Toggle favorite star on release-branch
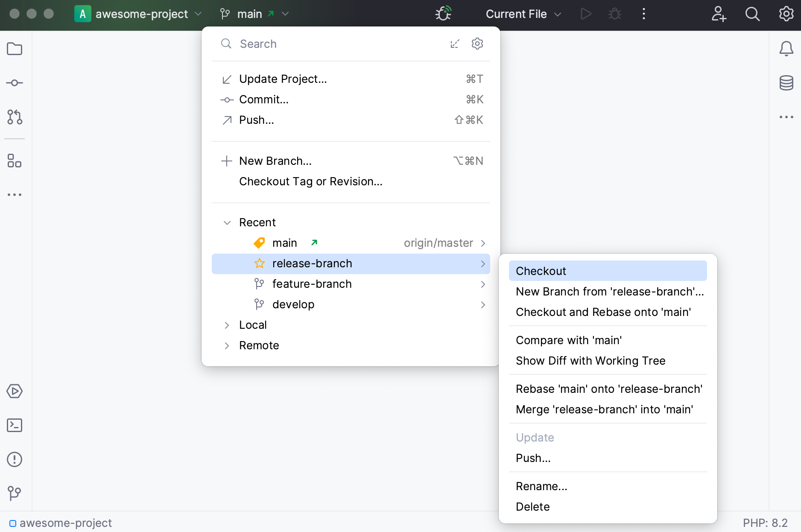 pyautogui.click(x=259, y=263)
